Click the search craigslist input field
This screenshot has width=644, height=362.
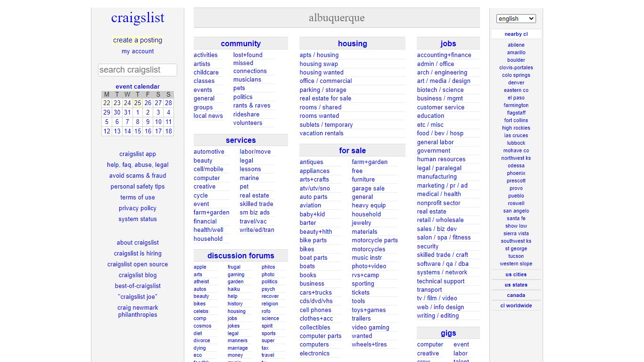point(138,70)
